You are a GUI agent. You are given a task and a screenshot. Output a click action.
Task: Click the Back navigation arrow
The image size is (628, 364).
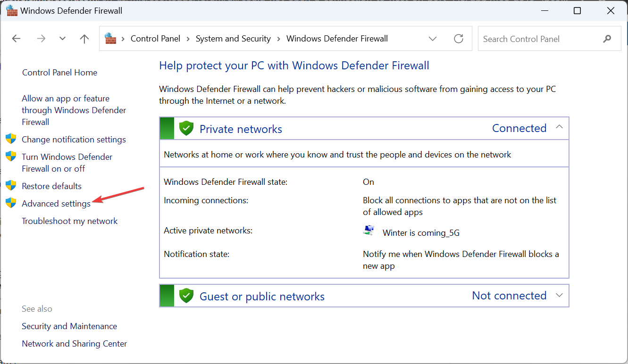pos(17,39)
